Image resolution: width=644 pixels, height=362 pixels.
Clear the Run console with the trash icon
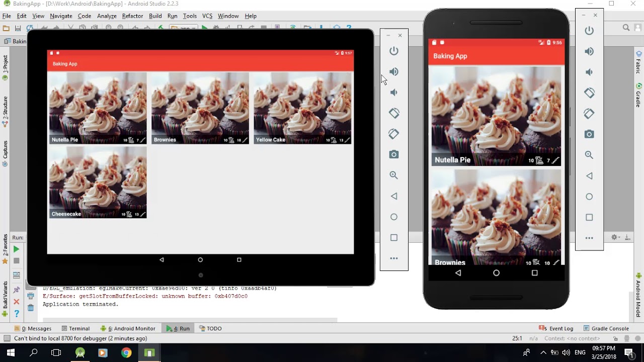click(31, 307)
